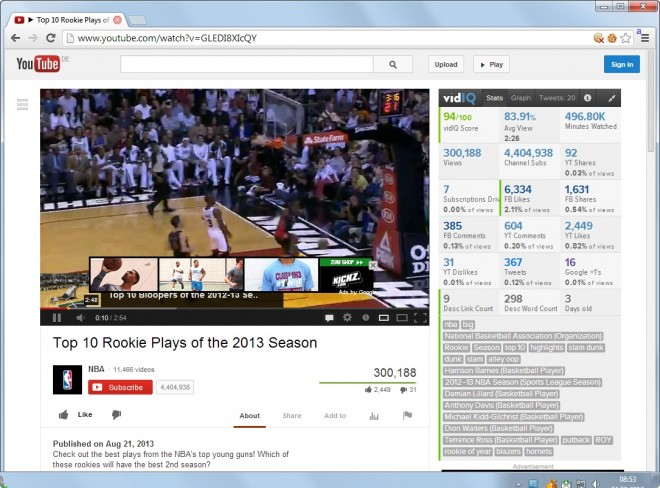
Task: Click the volume icon in system tray
Action: tap(596, 483)
